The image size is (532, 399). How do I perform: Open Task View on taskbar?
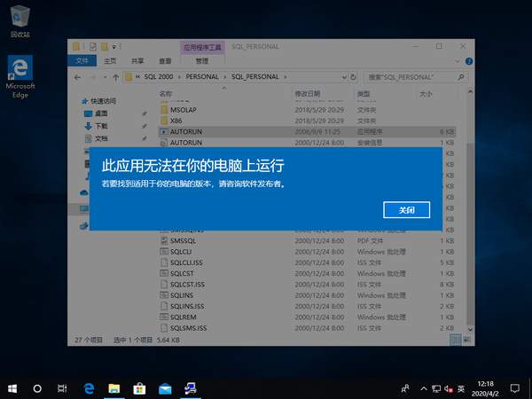pos(62,388)
